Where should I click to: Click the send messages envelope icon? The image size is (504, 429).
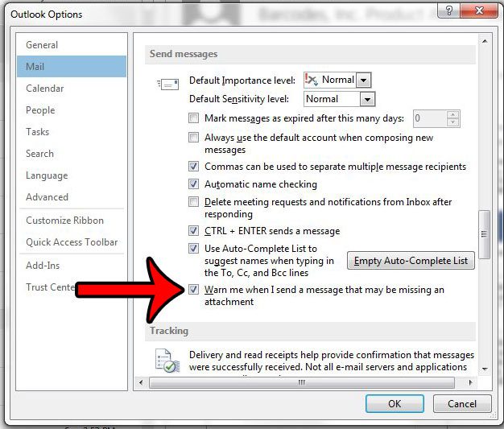tap(167, 85)
